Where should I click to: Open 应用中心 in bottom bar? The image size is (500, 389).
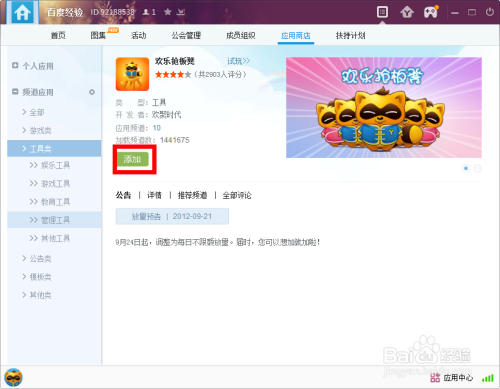(452, 378)
